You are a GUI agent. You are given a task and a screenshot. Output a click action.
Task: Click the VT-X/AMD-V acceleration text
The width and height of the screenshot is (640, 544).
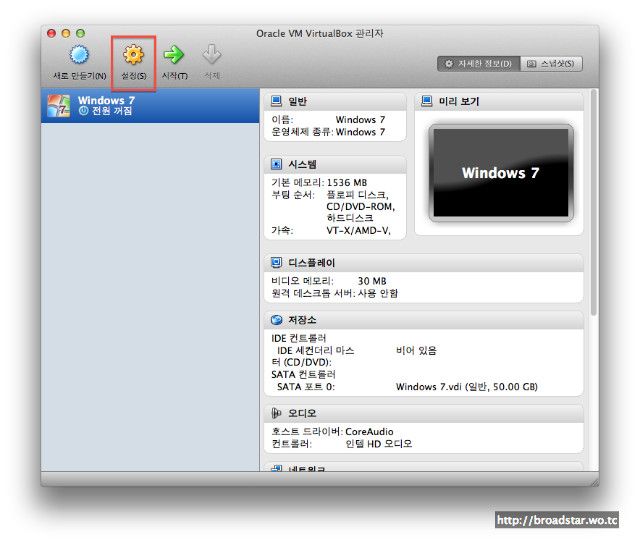click(358, 231)
